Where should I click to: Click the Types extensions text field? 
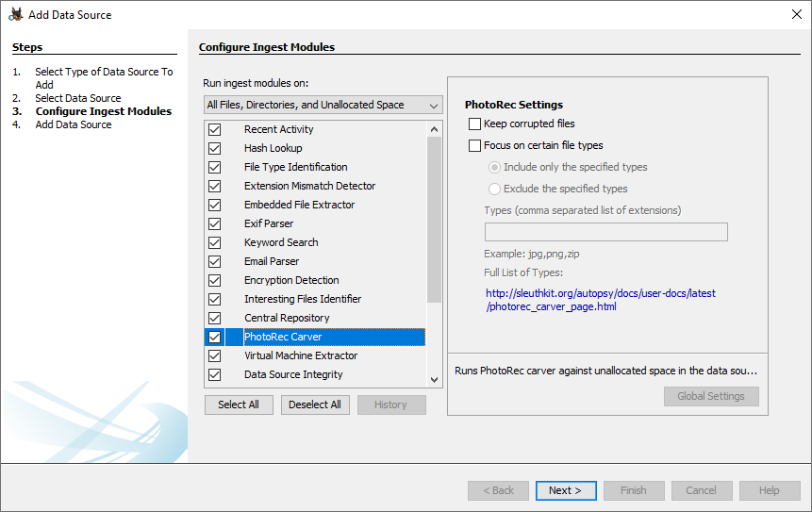tap(605, 232)
